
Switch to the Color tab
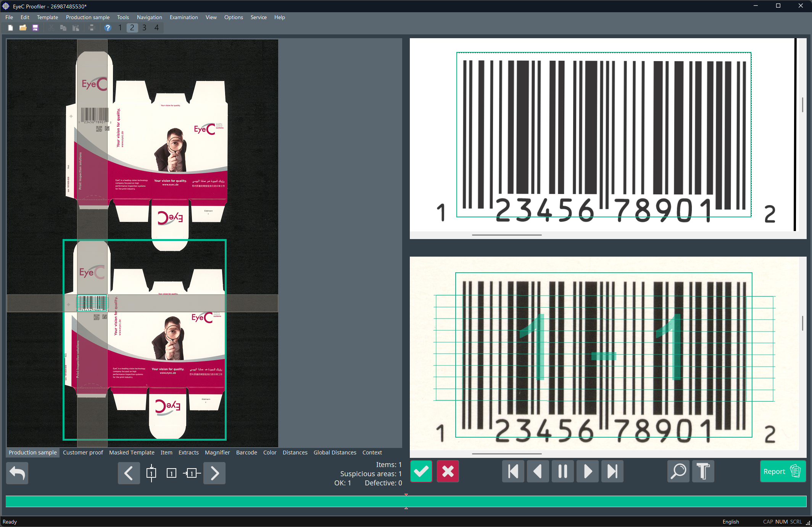(270, 453)
